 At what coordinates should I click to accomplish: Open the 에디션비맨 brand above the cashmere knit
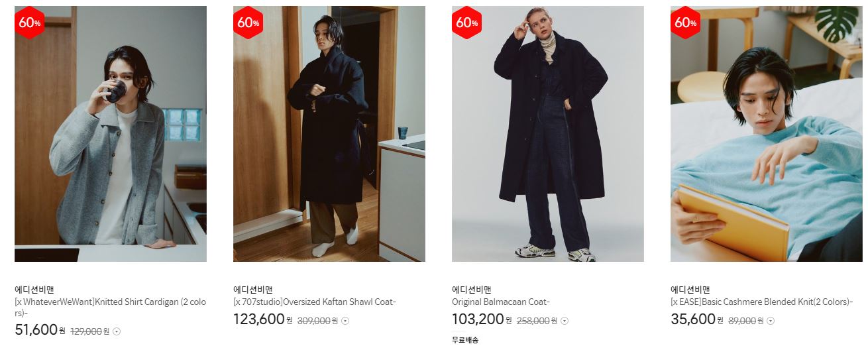click(690, 290)
